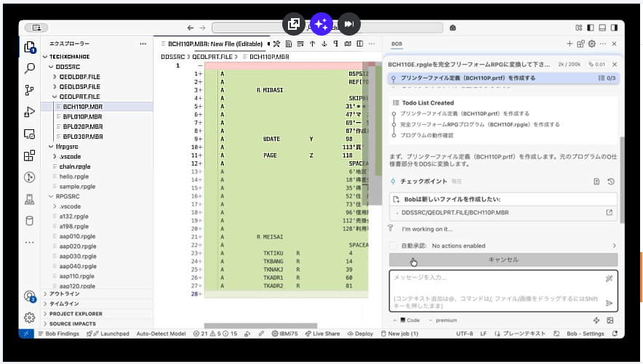Go back with the left arrow
Screen dimensions: 643x364
coord(191,28)
